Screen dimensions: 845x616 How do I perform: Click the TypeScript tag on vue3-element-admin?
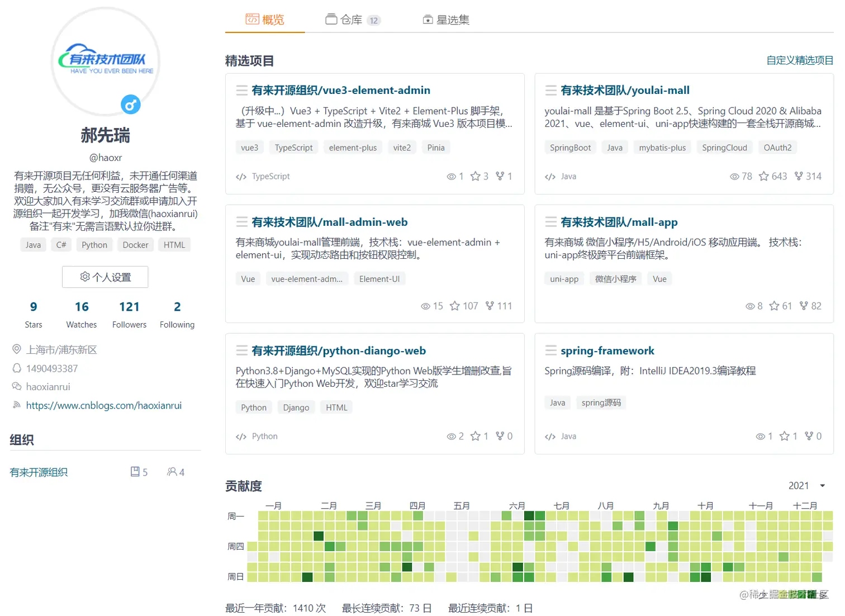[x=293, y=148]
